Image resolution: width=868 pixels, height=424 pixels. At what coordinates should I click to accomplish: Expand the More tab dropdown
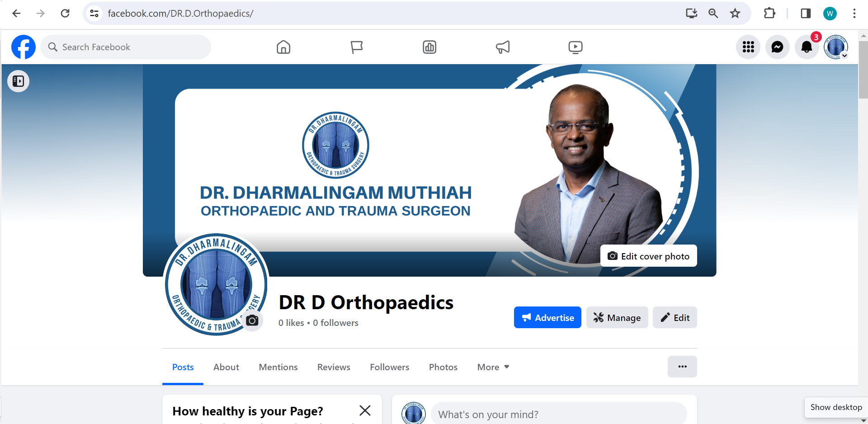(493, 367)
